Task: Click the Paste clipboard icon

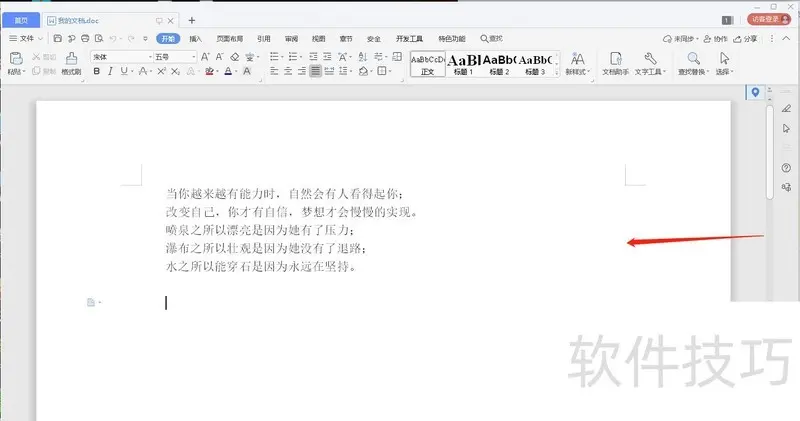Action: (x=16, y=59)
